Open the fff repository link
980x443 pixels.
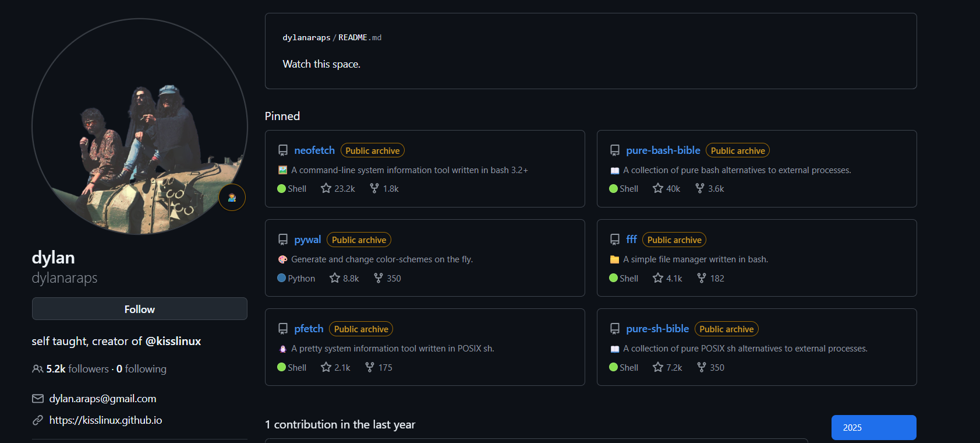[x=631, y=240]
